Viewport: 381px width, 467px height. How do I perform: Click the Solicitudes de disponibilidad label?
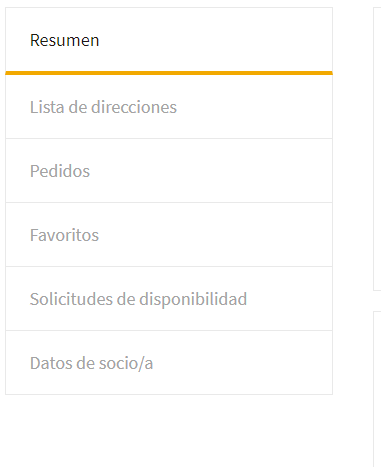point(138,299)
